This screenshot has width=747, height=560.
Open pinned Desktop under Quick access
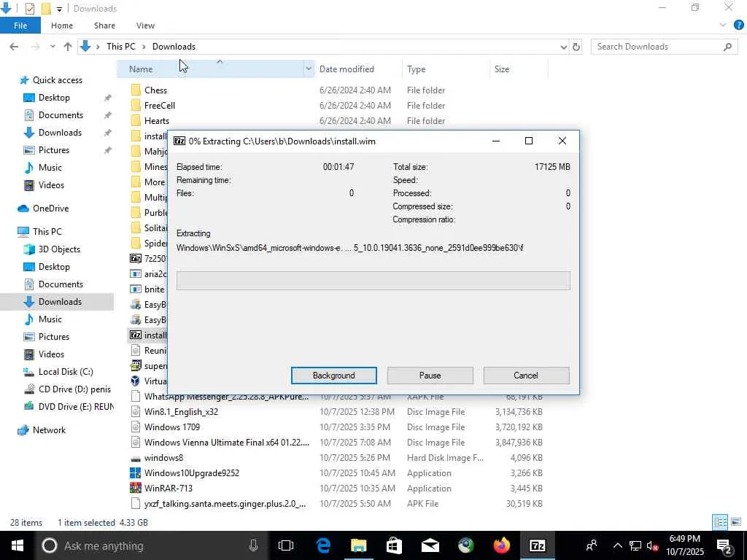point(54,98)
